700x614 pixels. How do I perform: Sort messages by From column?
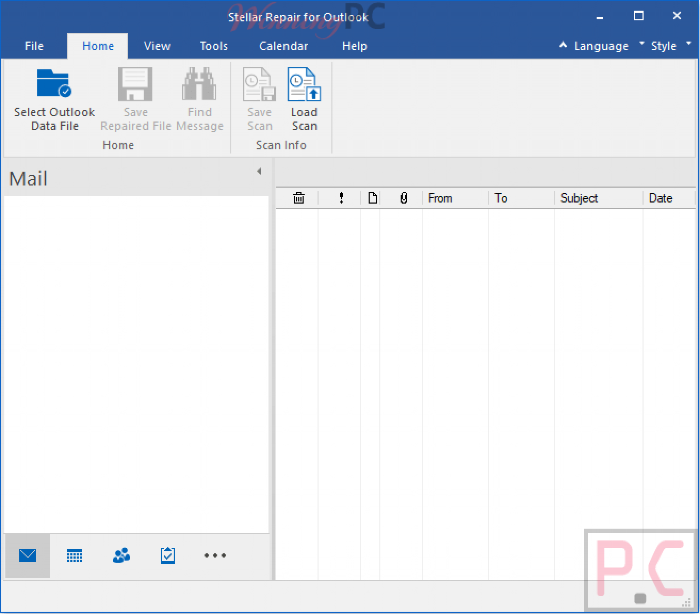click(455, 198)
